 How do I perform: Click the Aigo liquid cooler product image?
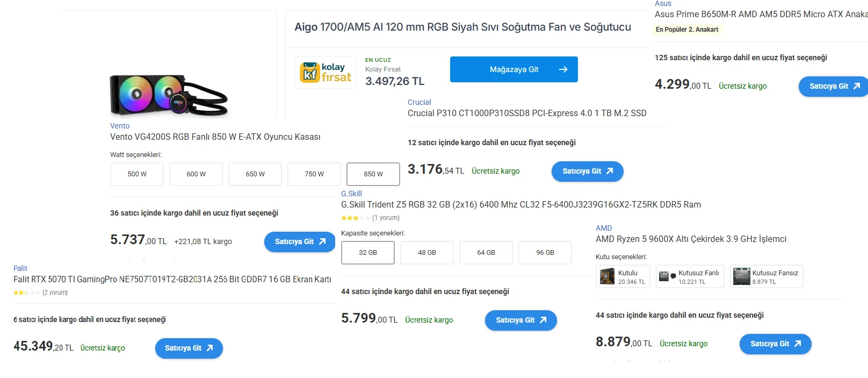click(x=169, y=95)
